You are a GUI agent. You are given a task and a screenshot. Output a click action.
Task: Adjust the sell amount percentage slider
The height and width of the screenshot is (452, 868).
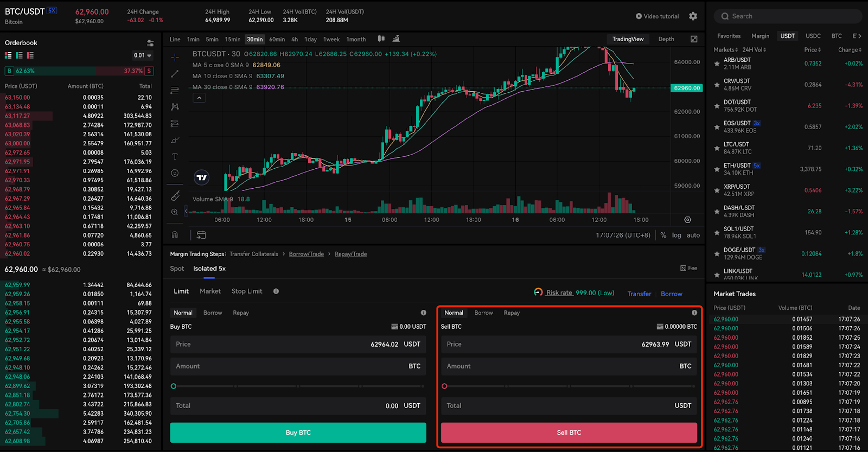(x=569, y=386)
